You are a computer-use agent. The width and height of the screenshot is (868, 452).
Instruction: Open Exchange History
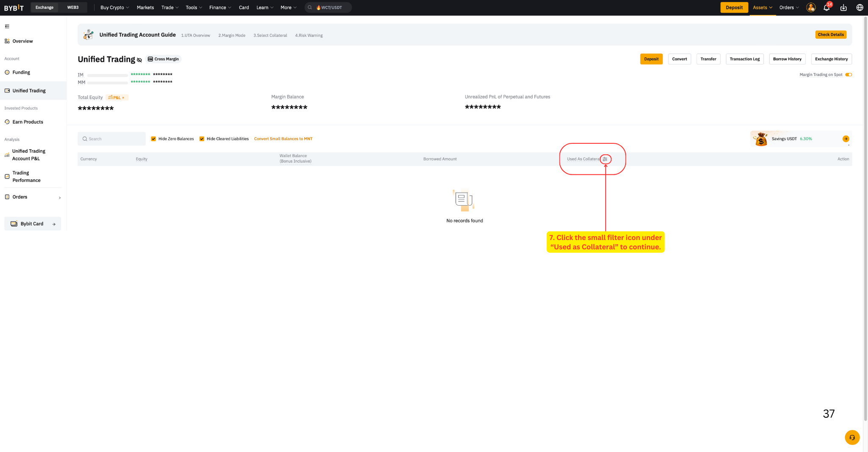tap(831, 59)
